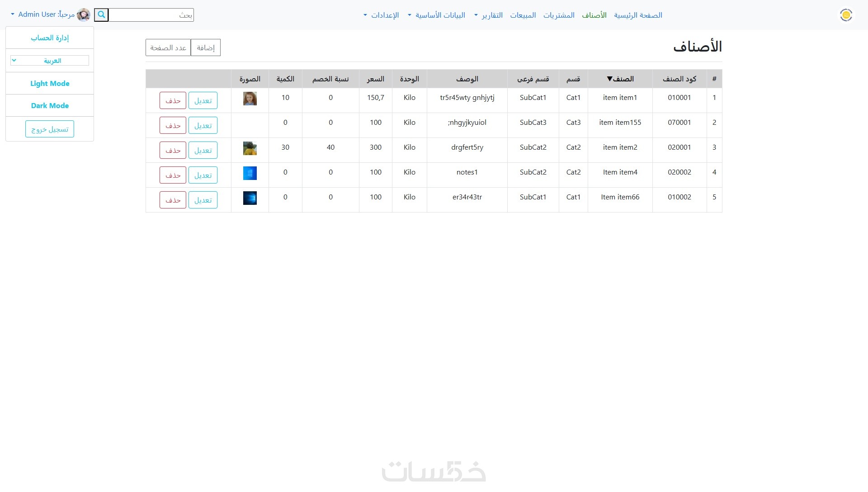Switch to Dark Mode
The height and width of the screenshot is (492, 868).
pos(50,106)
